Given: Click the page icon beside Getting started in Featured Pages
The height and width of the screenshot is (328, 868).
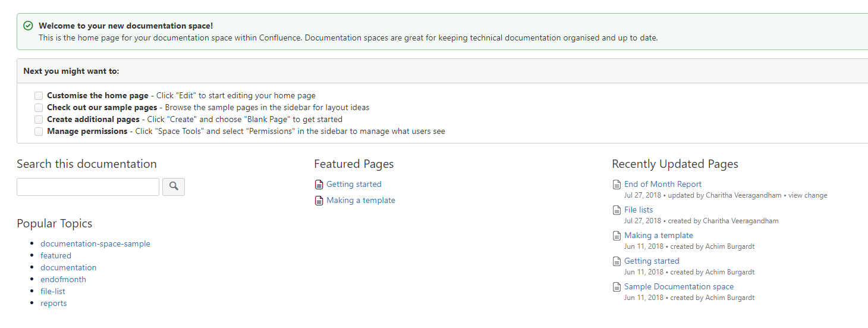Looking at the screenshot, I should 319,185.
